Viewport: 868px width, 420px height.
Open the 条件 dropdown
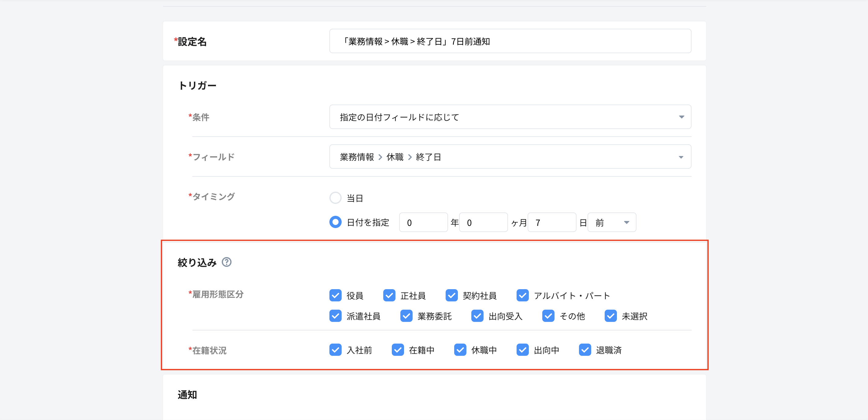click(510, 117)
